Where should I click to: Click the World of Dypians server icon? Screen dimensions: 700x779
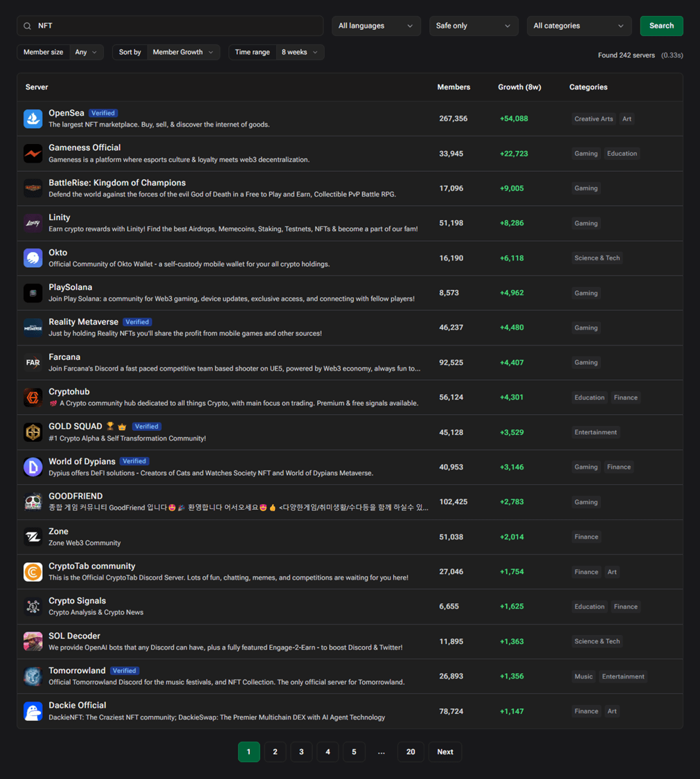click(32, 466)
